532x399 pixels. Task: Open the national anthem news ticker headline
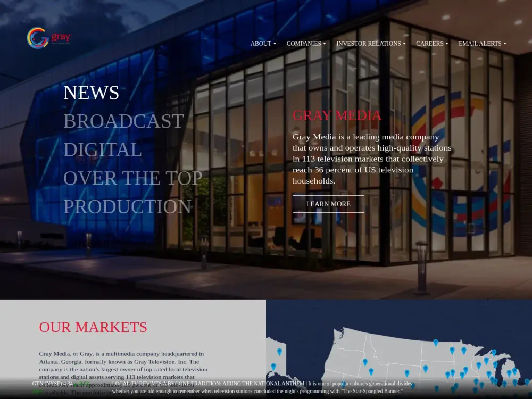coord(208,383)
